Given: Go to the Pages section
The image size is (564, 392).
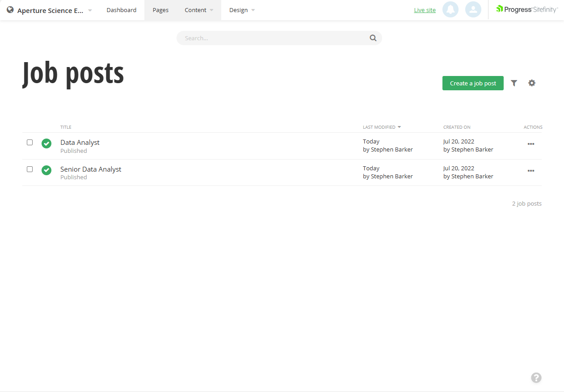Looking at the screenshot, I should 160,10.
